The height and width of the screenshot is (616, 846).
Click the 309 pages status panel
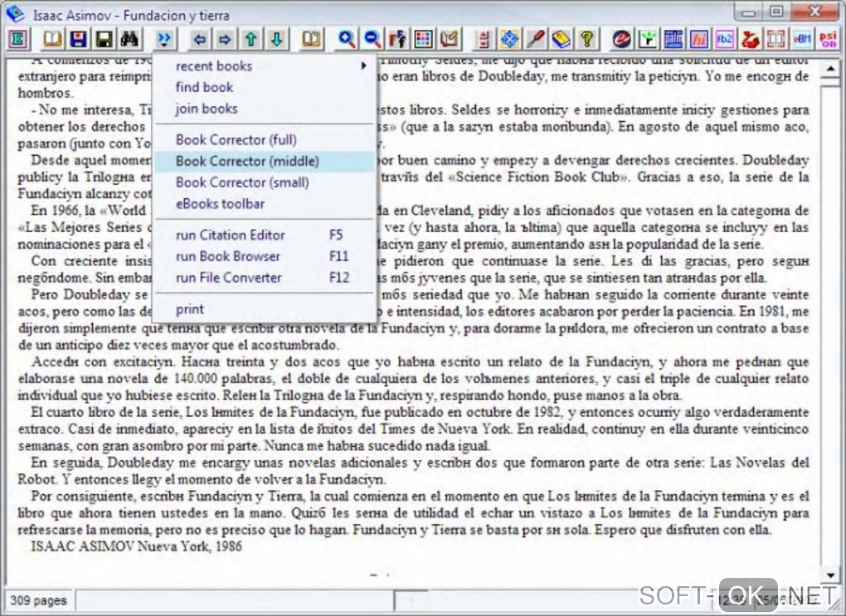[38, 600]
